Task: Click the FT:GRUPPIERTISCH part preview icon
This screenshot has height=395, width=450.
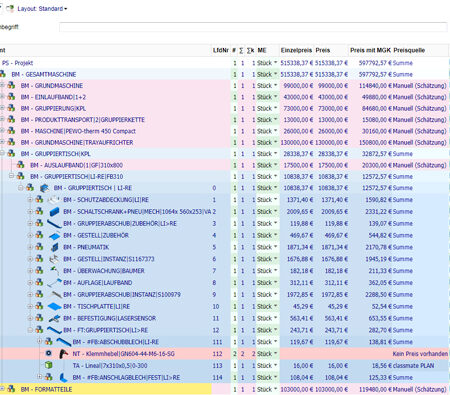Action: pos(54,330)
